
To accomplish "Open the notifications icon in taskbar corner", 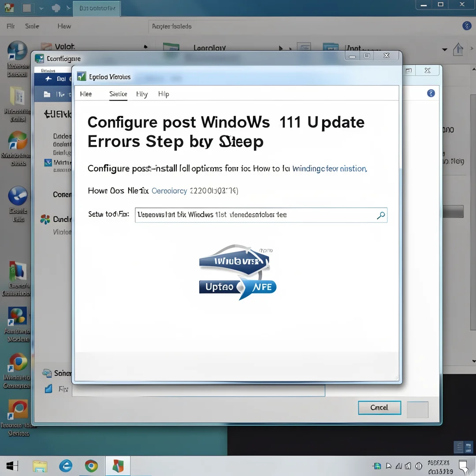I will (464, 467).
